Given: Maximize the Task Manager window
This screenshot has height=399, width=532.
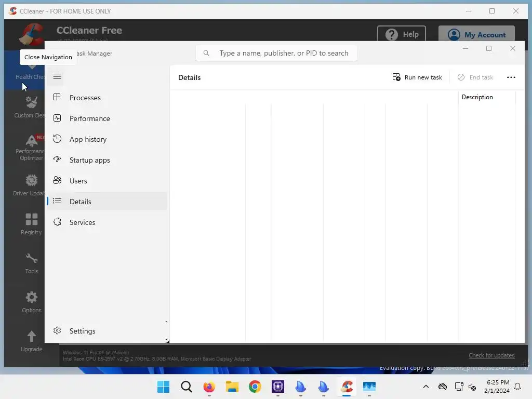Looking at the screenshot, I should (x=489, y=48).
